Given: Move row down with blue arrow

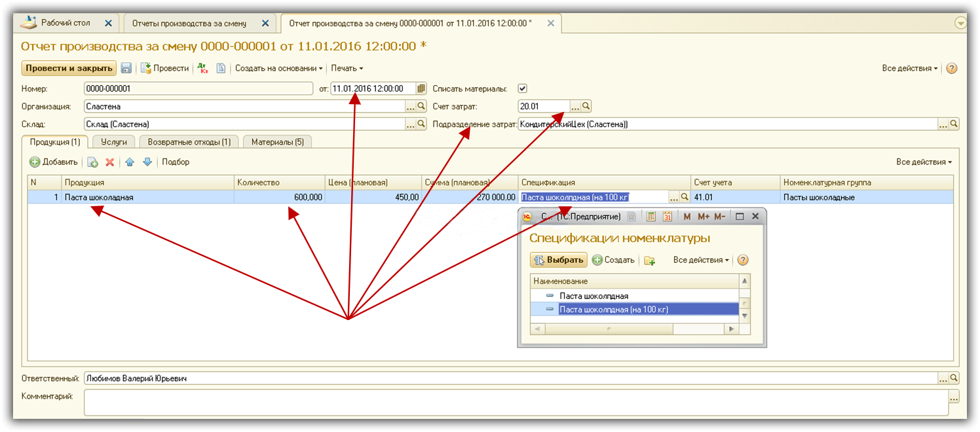Looking at the screenshot, I should 147,162.
